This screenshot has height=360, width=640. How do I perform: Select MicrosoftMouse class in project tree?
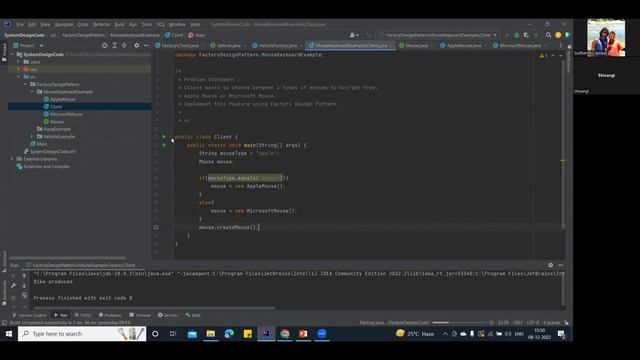[x=66, y=114]
